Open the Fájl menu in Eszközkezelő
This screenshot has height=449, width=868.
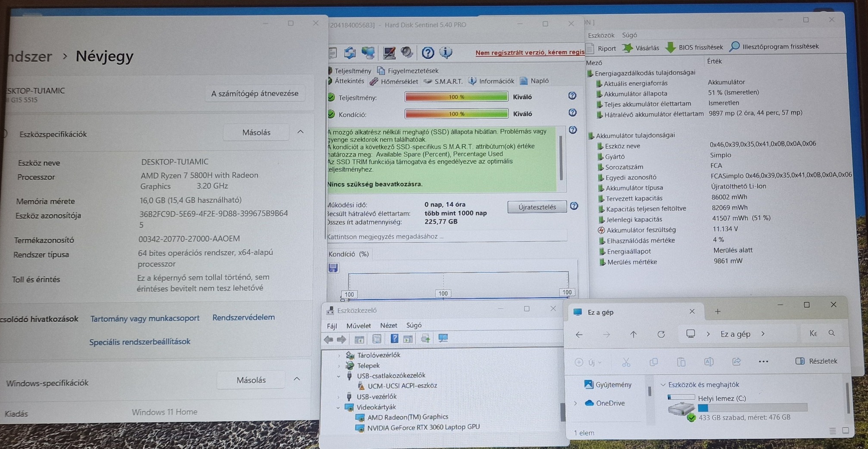(332, 326)
